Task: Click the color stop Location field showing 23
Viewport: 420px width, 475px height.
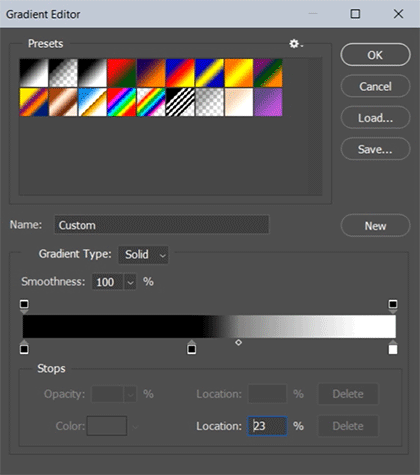Action: click(267, 426)
